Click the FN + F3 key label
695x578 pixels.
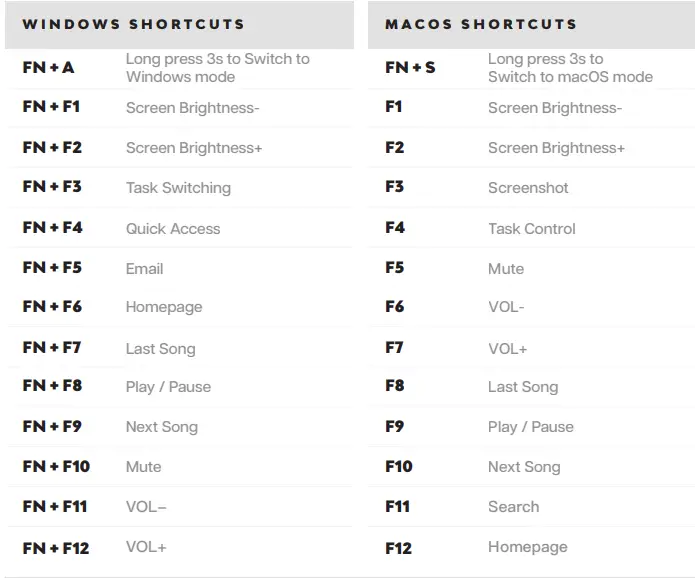[52, 187]
